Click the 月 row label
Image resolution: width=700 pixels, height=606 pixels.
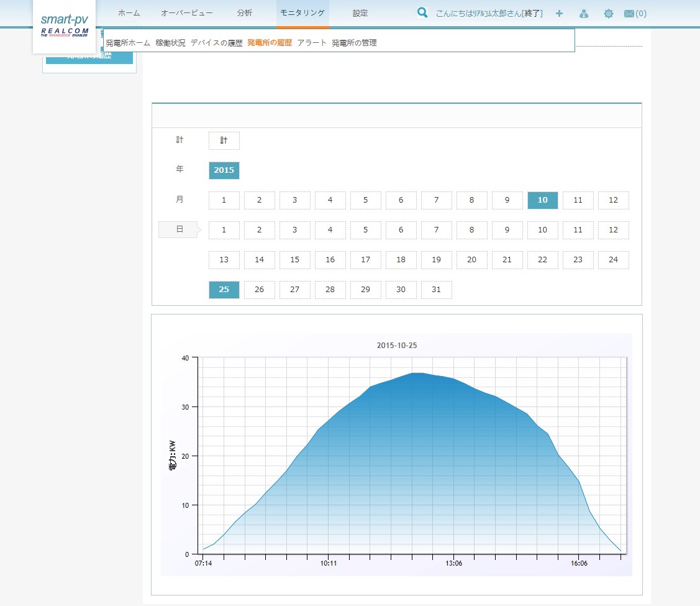click(x=180, y=199)
